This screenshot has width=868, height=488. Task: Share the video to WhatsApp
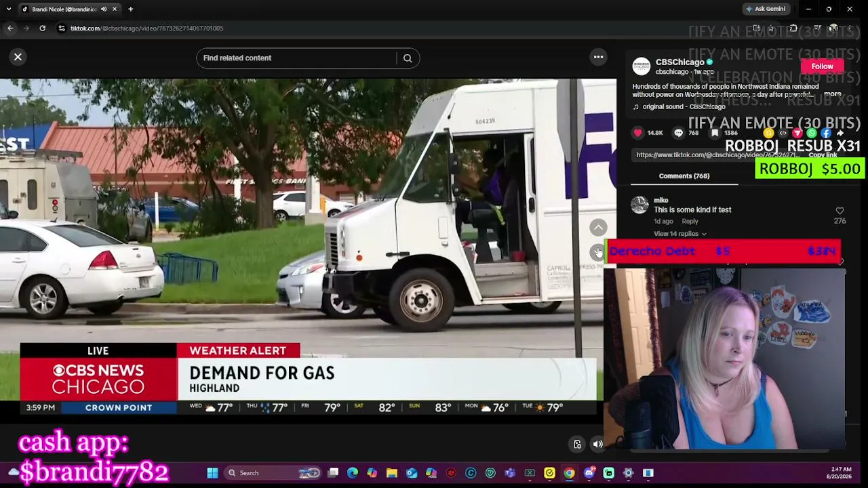[812, 133]
